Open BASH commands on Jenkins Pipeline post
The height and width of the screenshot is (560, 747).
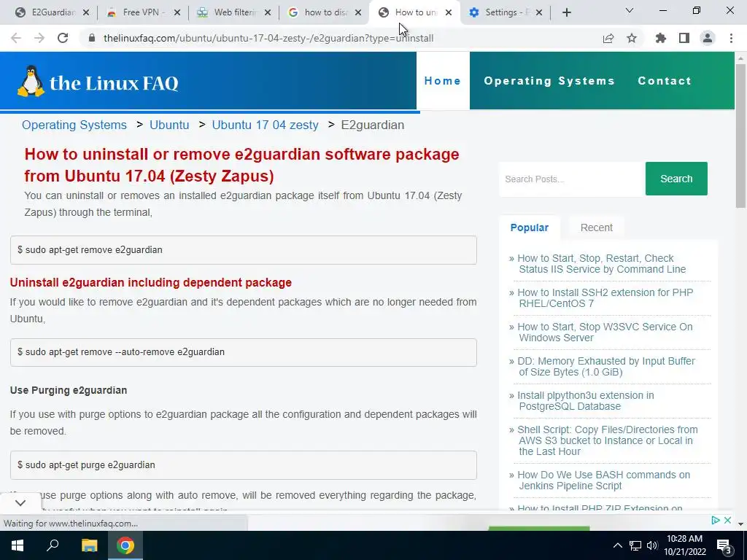pos(603,480)
